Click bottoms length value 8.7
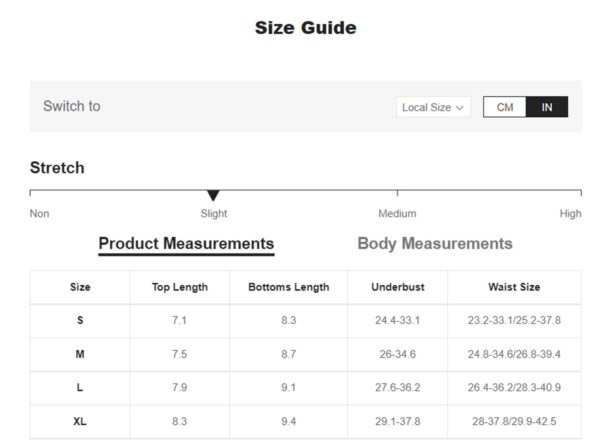600x447 pixels. (289, 354)
